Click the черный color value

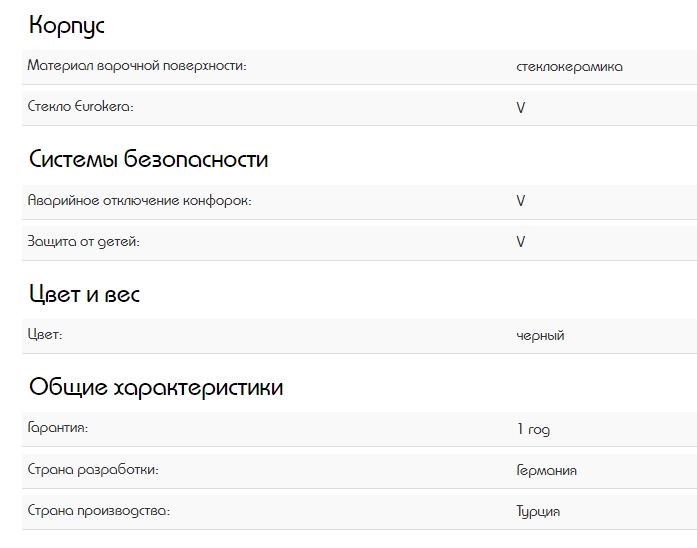540,336
